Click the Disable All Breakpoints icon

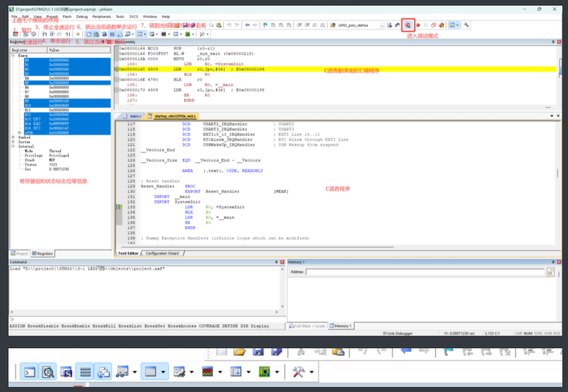click(x=433, y=25)
